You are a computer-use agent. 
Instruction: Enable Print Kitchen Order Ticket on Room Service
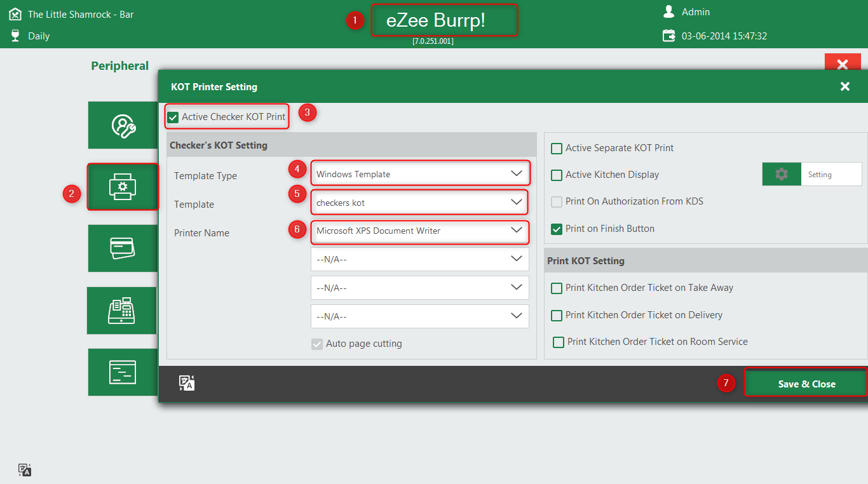click(559, 342)
